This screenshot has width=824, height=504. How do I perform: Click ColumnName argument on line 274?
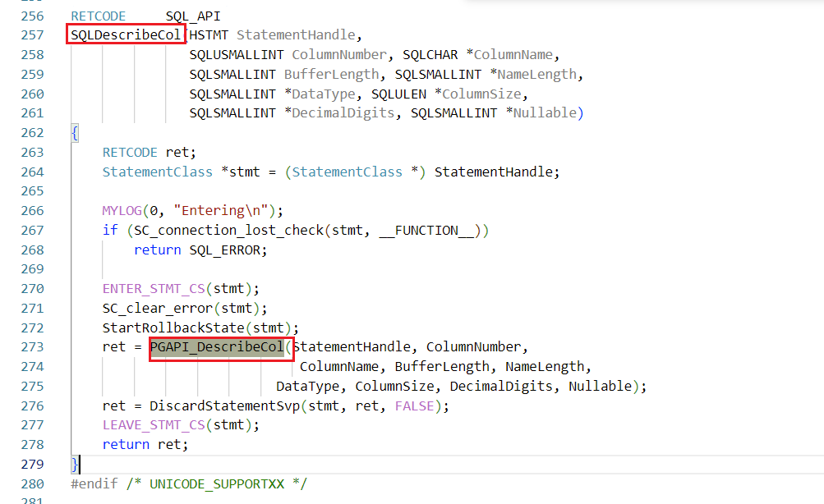pyautogui.click(x=339, y=366)
